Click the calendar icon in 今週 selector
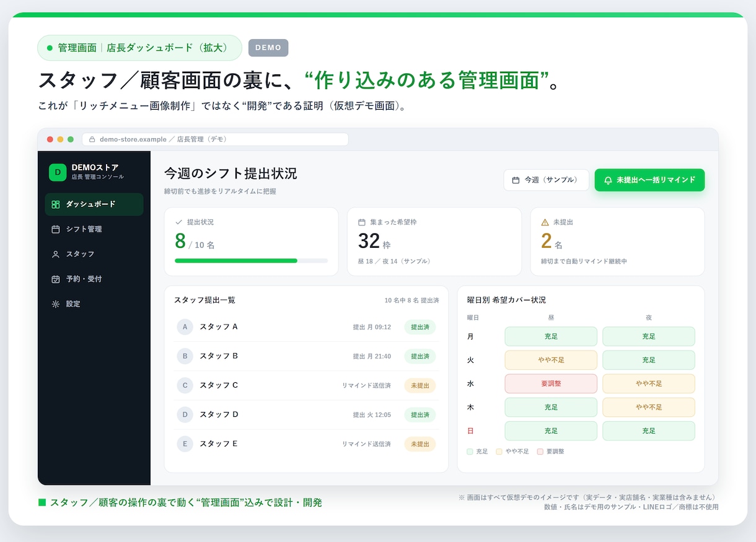Image resolution: width=756 pixels, height=542 pixels. [x=516, y=180]
